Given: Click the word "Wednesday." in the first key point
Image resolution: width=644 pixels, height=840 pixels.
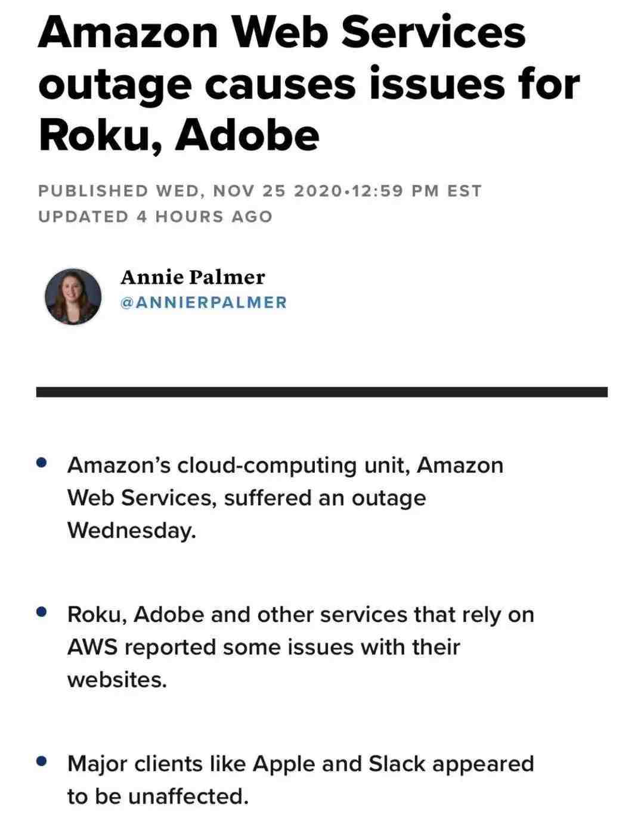Looking at the screenshot, I should click(131, 530).
